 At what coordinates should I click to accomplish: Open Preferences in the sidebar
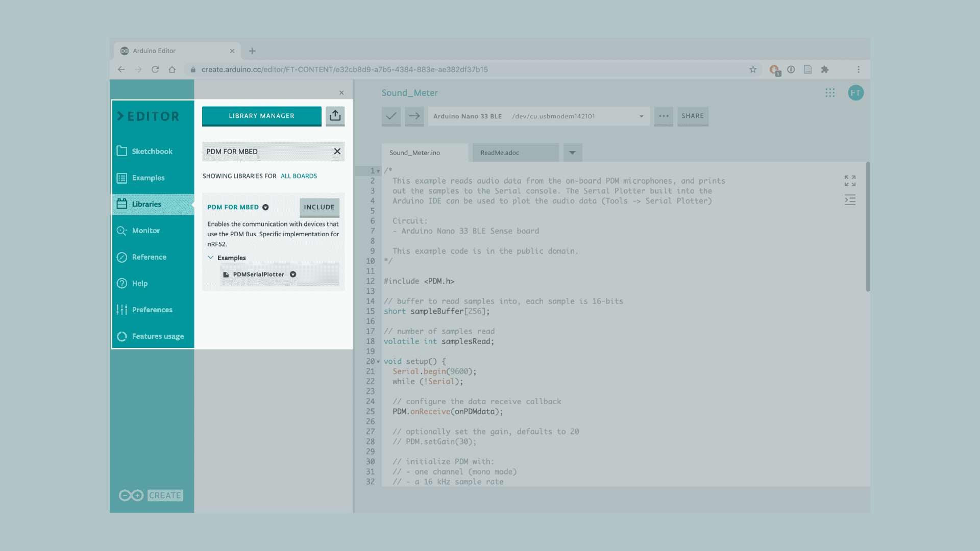(x=152, y=310)
